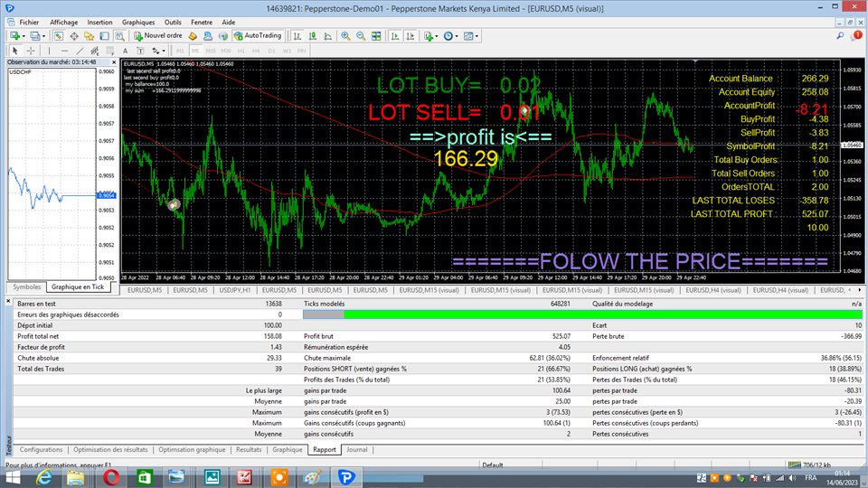868x488 pixels.
Task: Switch to candlestick chart icon
Action: point(313,36)
